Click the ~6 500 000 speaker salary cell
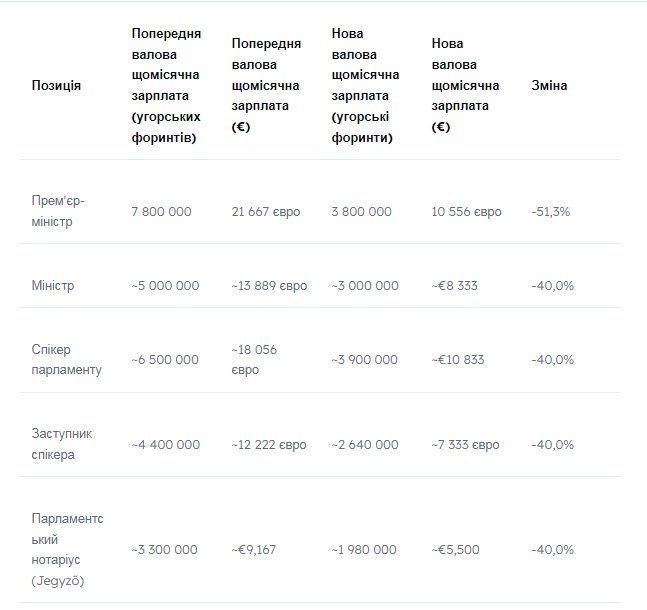647x610 pixels. (165, 359)
